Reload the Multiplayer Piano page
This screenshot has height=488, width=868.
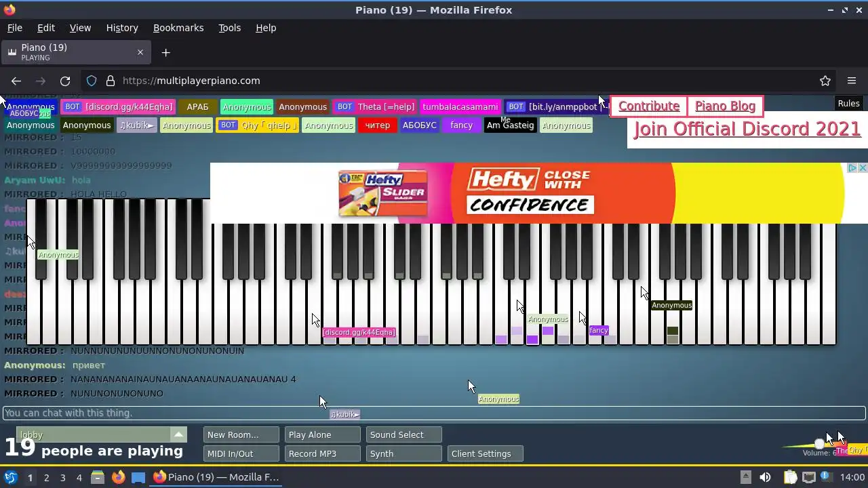point(65,81)
